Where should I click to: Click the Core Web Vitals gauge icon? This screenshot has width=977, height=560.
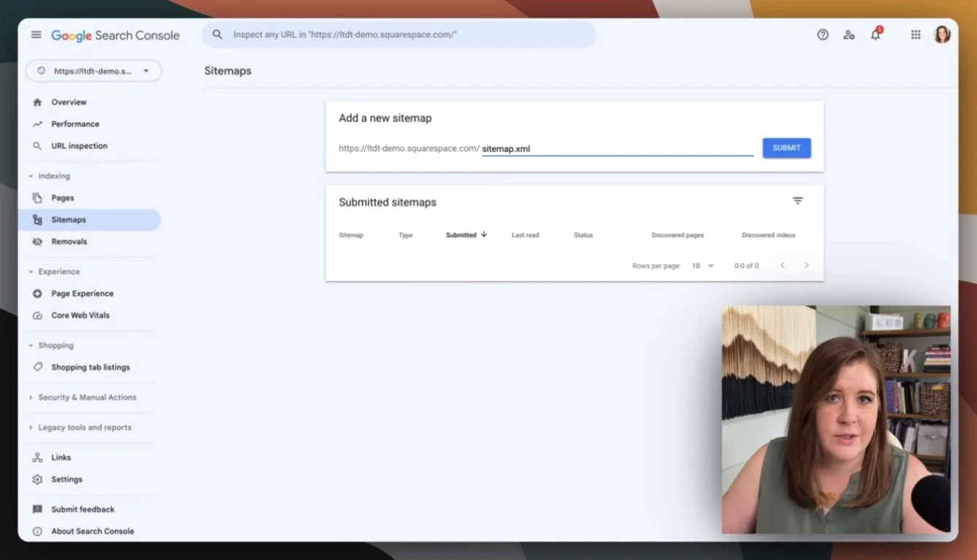pyautogui.click(x=37, y=316)
